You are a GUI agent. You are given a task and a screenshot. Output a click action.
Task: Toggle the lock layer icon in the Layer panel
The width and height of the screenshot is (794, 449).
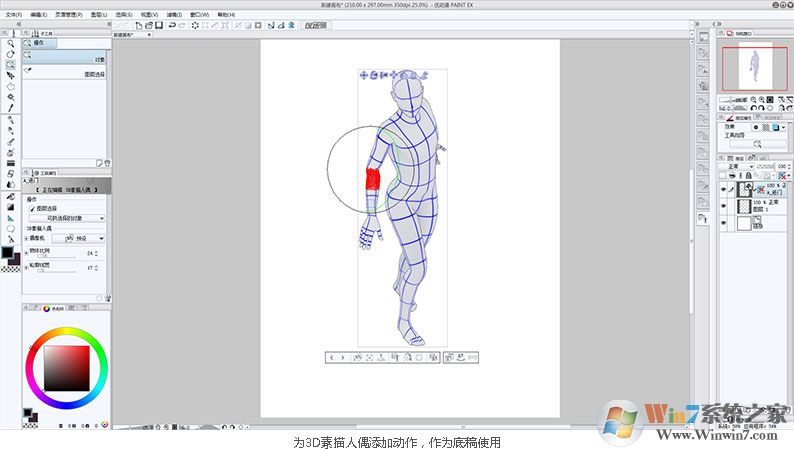point(748,176)
